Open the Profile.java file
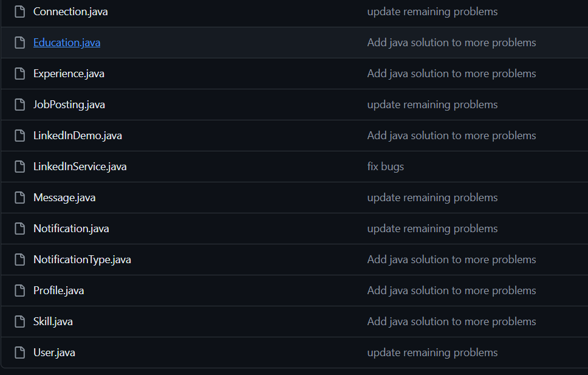Screen dimensions: 588x375 point(58,291)
